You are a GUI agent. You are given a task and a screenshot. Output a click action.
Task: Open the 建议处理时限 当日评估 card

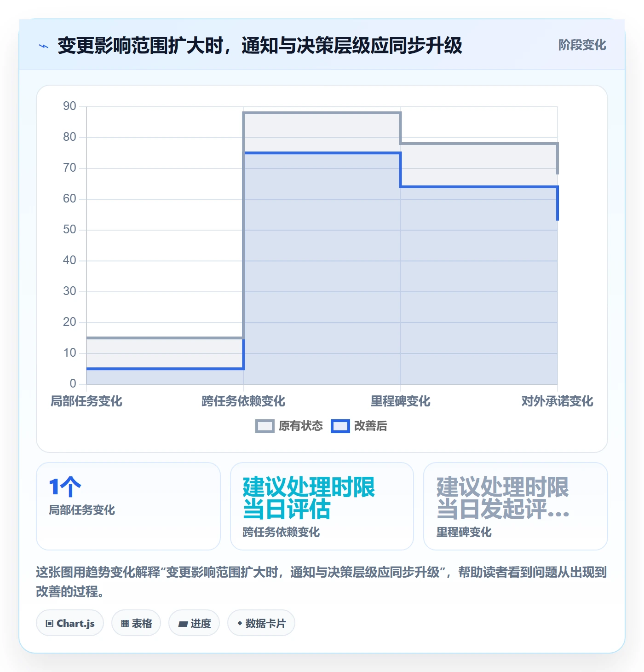point(322,506)
